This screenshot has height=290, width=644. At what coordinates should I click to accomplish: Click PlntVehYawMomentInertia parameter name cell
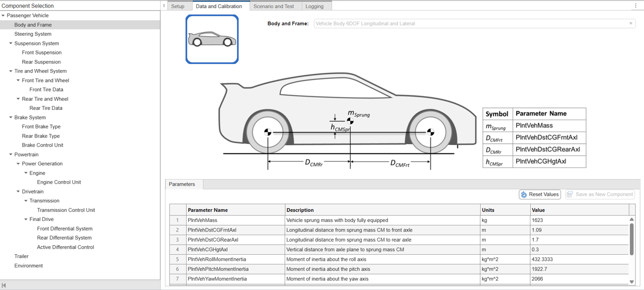(235, 279)
